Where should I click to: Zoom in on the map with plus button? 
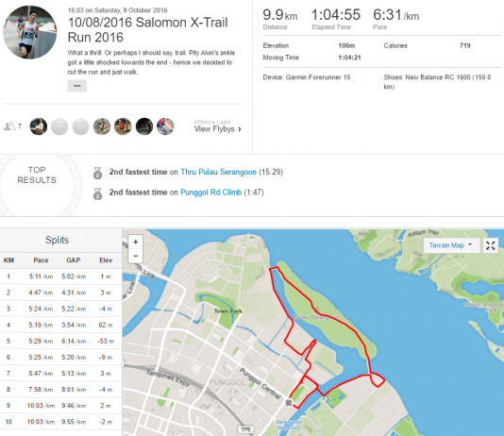136,242
